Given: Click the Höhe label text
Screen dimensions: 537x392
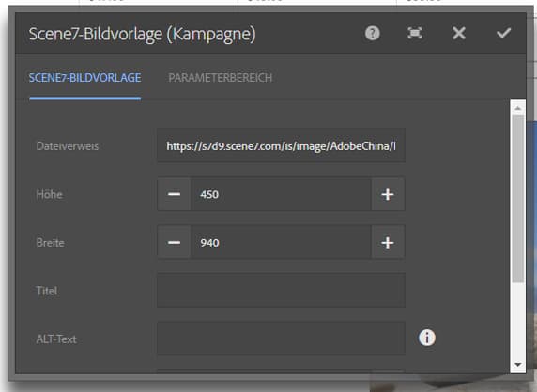Looking at the screenshot, I should pyautogui.click(x=50, y=194).
